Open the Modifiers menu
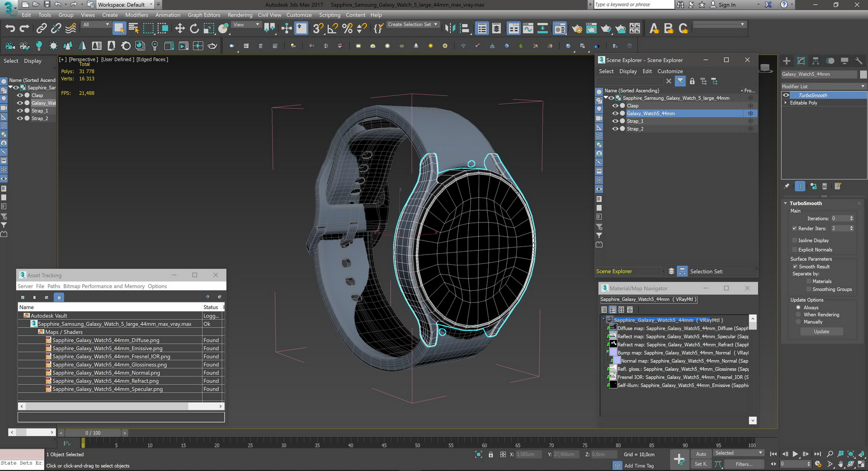This screenshot has width=868, height=471. tap(137, 15)
